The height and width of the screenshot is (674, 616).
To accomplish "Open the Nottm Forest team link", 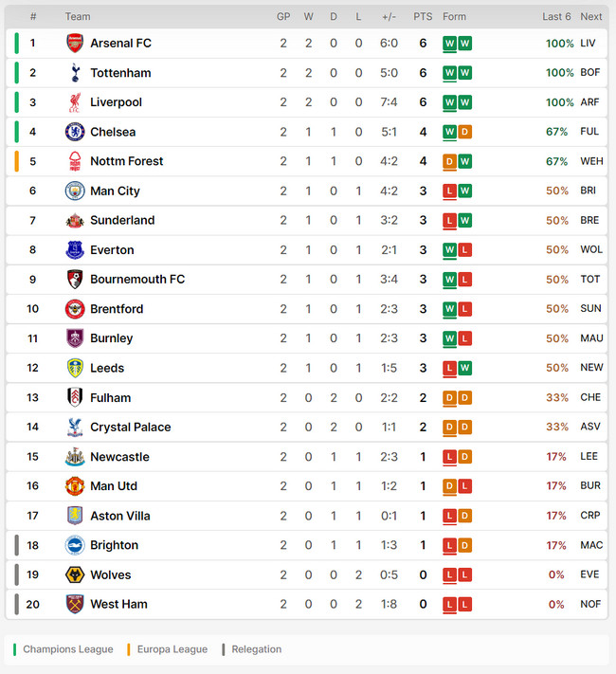I will point(126,161).
